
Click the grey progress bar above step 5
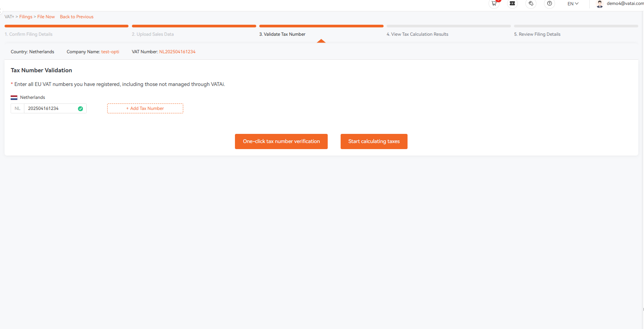pyautogui.click(x=576, y=26)
